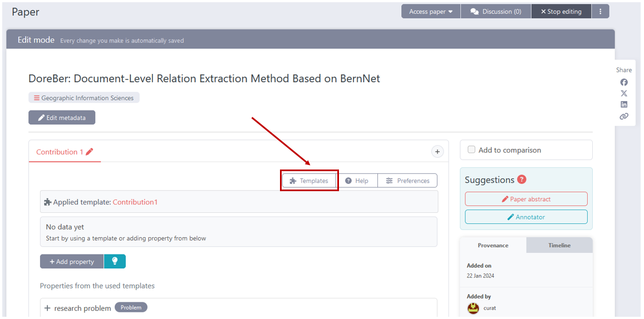
Task: Copy paper link via chain icon
Action: point(624,116)
